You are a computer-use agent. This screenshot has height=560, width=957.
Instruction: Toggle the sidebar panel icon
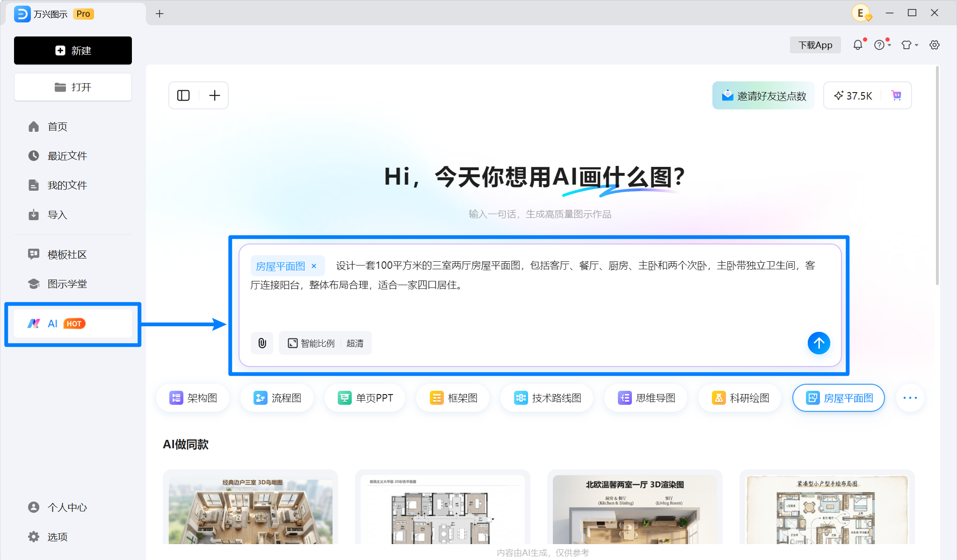183,95
